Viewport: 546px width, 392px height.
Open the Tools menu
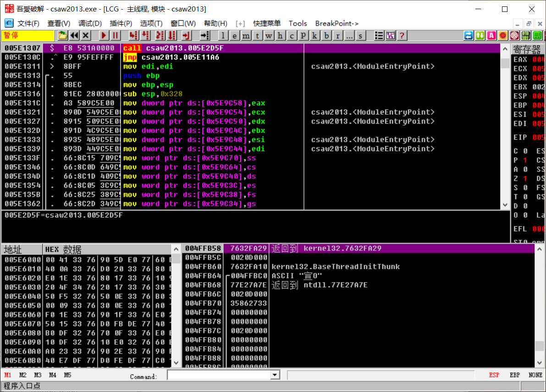[x=298, y=23]
